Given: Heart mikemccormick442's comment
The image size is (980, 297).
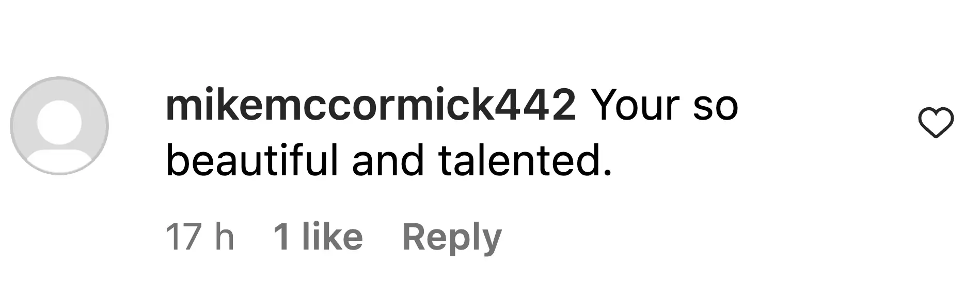Looking at the screenshot, I should [936, 123].
